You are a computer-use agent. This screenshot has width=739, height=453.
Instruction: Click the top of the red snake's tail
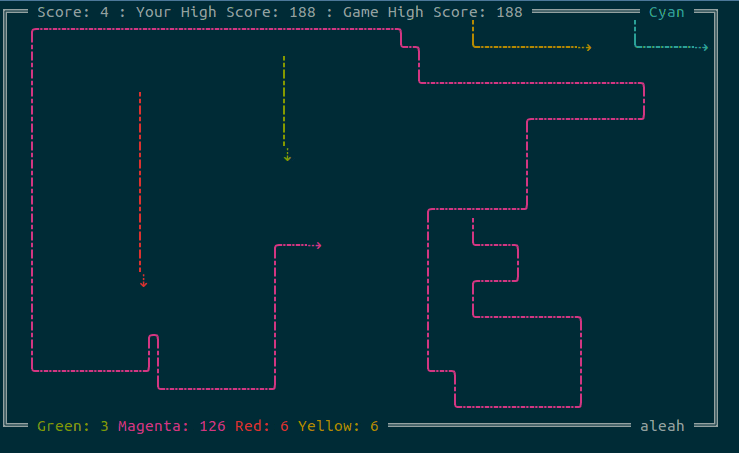click(140, 95)
